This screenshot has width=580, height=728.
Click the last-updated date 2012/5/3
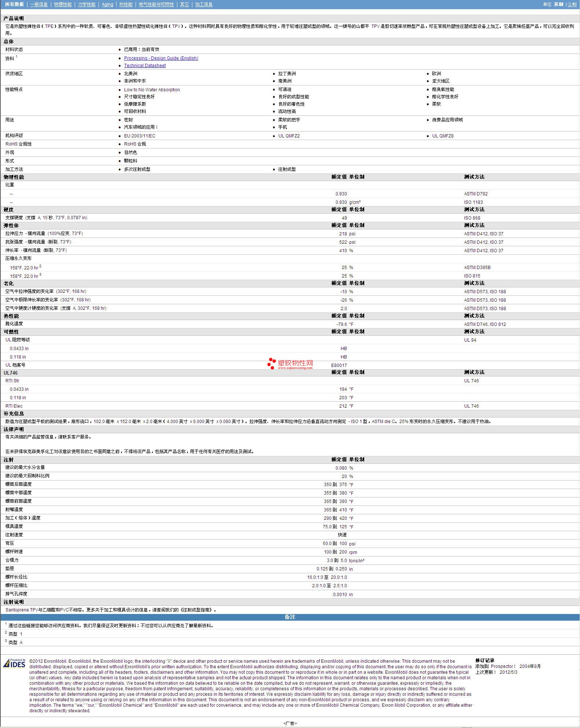coord(508,672)
